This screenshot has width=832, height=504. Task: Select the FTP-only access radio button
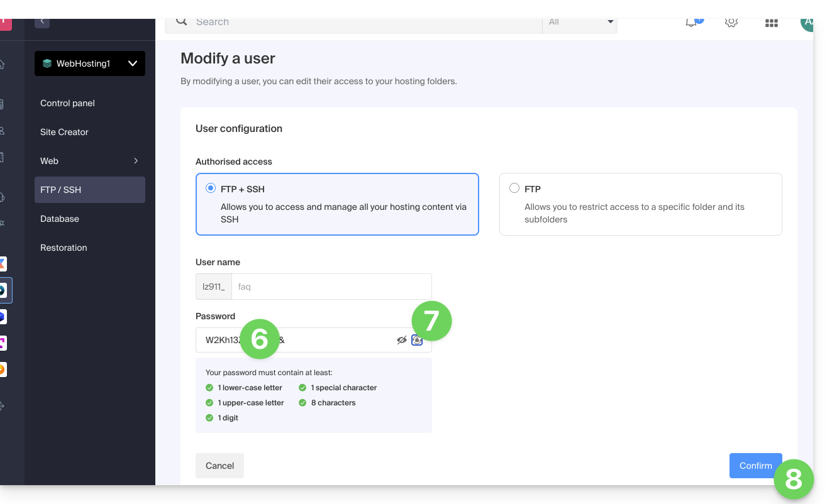click(x=514, y=189)
